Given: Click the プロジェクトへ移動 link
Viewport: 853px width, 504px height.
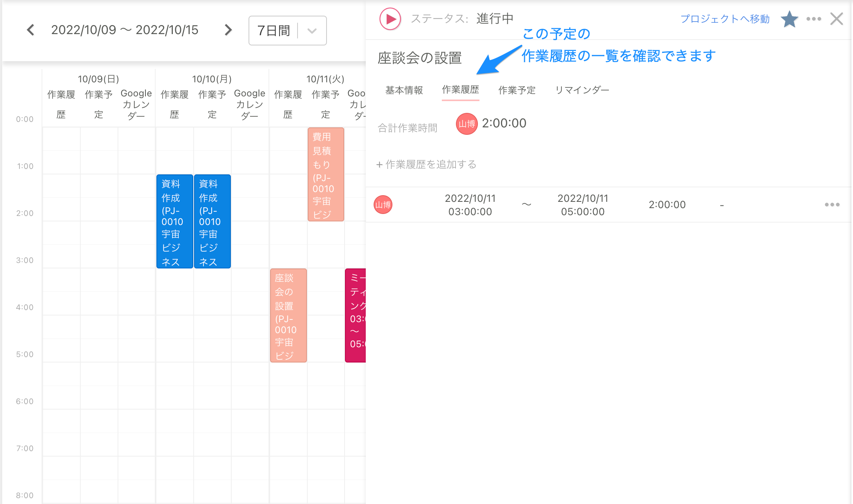Looking at the screenshot, I should (x=725, y=19).
